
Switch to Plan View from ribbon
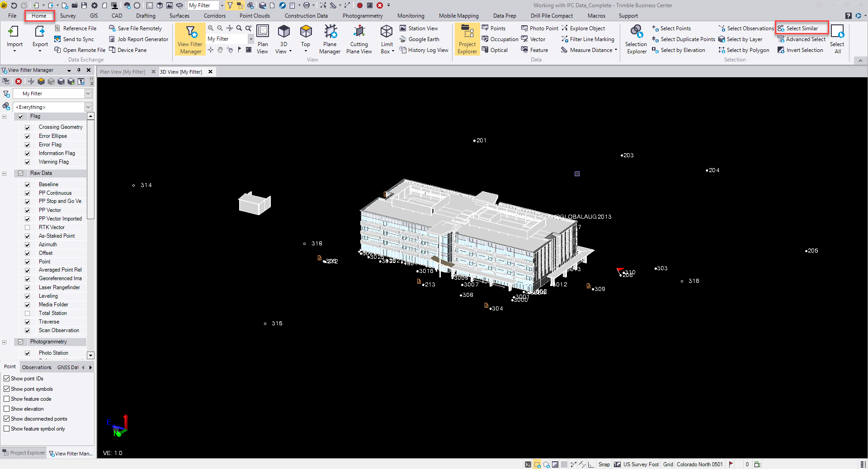tap(263, 39)
